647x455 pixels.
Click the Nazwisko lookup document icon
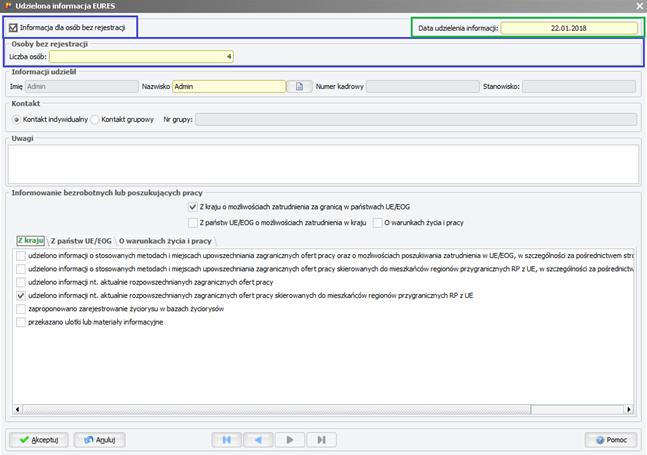point(299,87)
